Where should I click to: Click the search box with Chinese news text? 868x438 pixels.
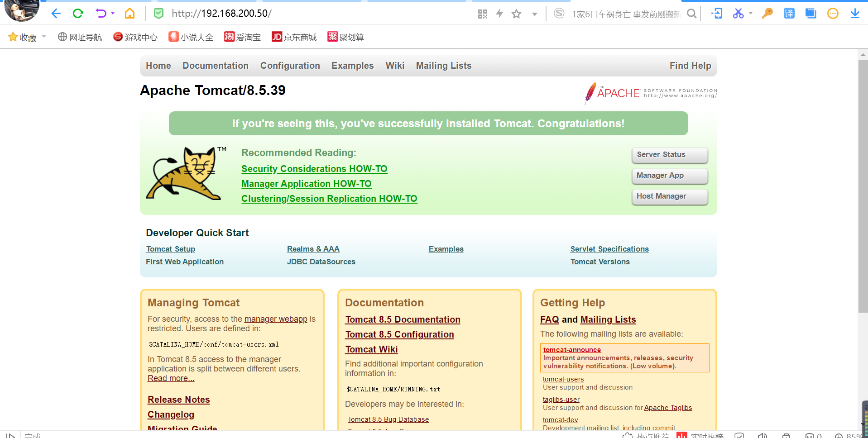click(x=626, y=14)
